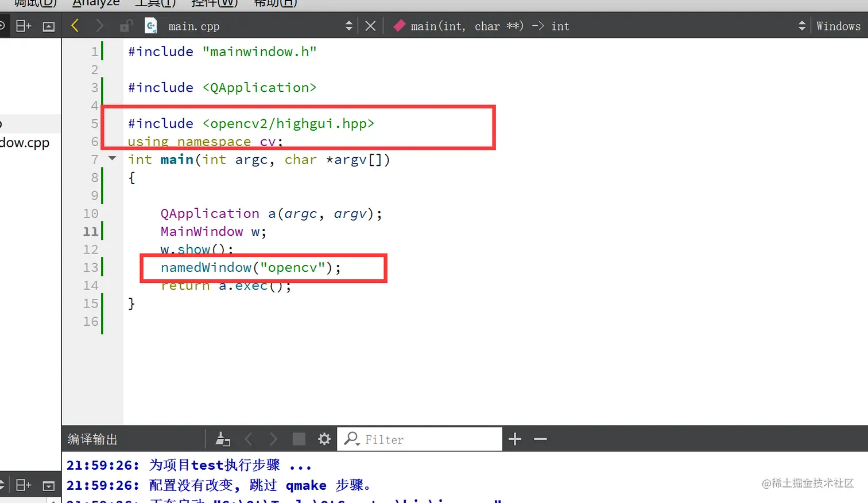Click the 为项目test执行步骤 output line
868x503 pixels.
189,465
